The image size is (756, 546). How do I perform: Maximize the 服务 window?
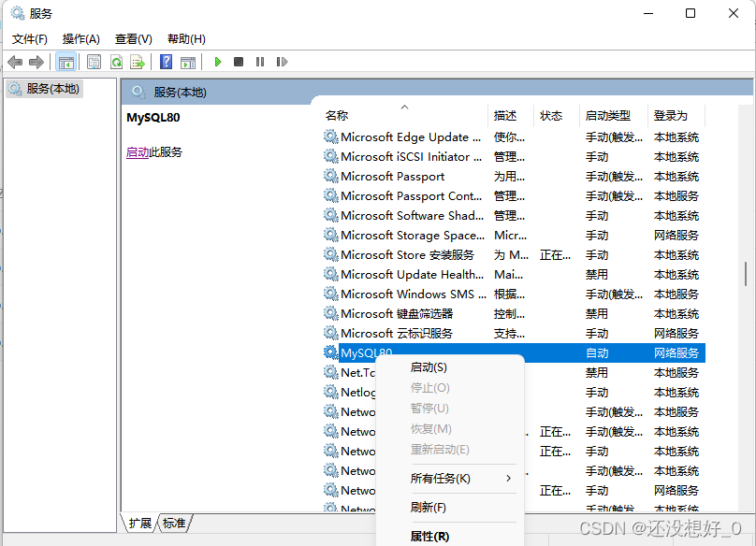(x=691, y=13)
